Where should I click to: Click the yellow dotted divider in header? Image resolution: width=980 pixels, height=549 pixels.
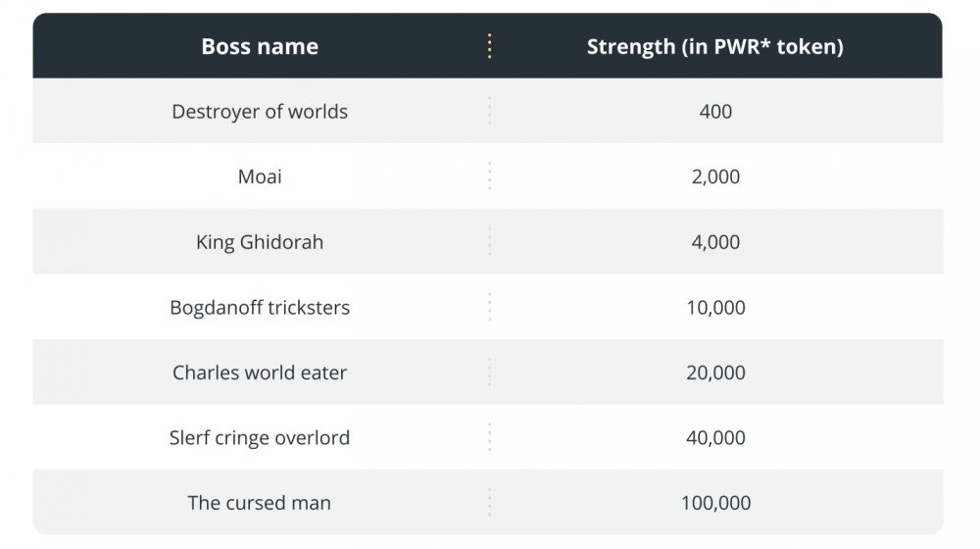pos(489,46)
